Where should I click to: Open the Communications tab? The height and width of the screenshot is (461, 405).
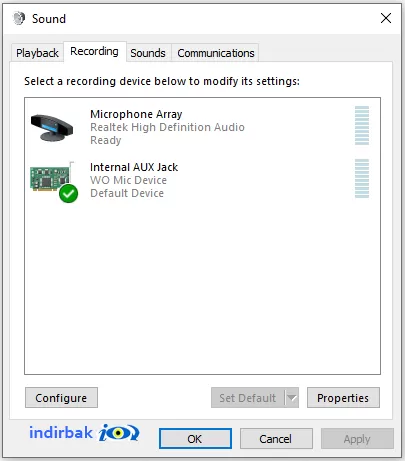[x=216, y=53]
